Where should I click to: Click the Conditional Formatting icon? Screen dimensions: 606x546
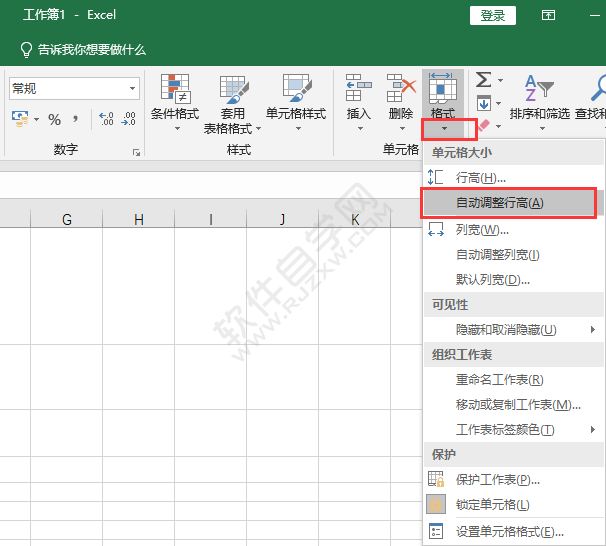[175, 89]
